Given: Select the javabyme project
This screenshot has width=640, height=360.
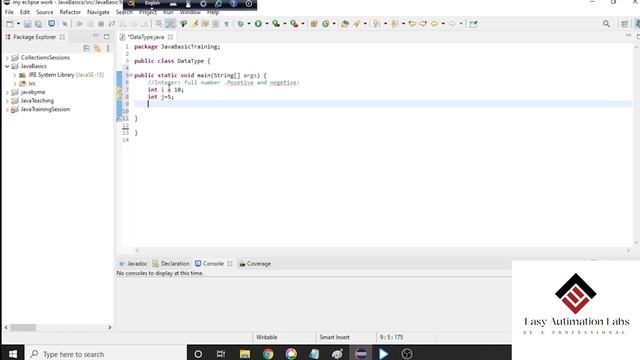Looking at the screenshot, I should [33, 92].
